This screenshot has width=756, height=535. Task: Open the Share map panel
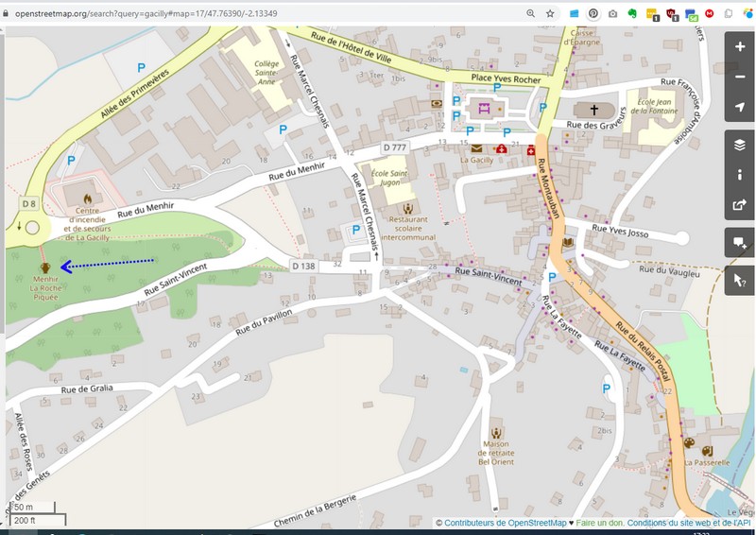pyautogui.click(x=740, y=204)
